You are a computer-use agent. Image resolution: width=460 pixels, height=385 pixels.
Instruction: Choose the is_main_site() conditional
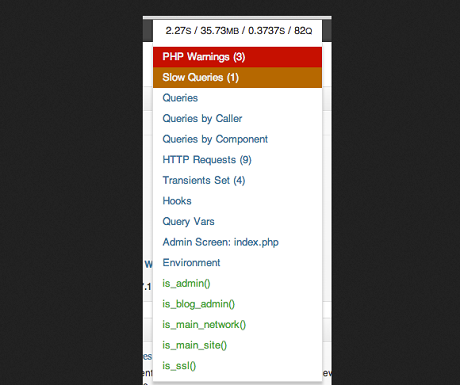pos(237,345)
